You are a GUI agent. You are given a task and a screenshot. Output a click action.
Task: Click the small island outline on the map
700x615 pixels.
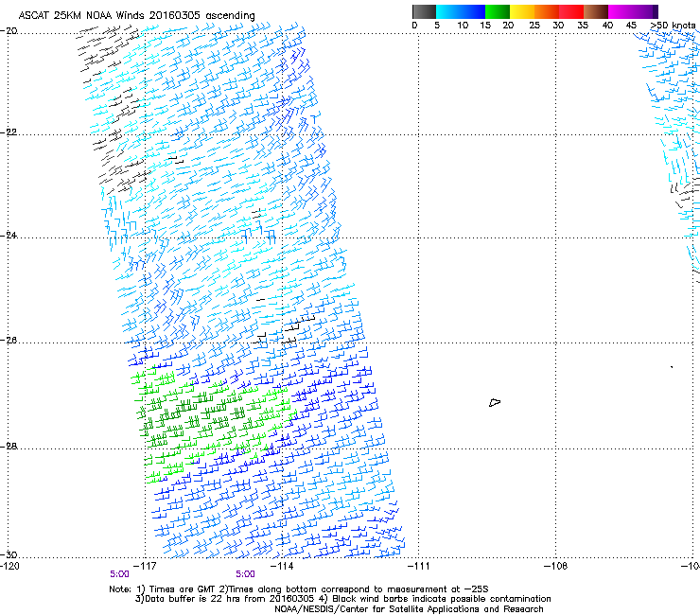495,402
